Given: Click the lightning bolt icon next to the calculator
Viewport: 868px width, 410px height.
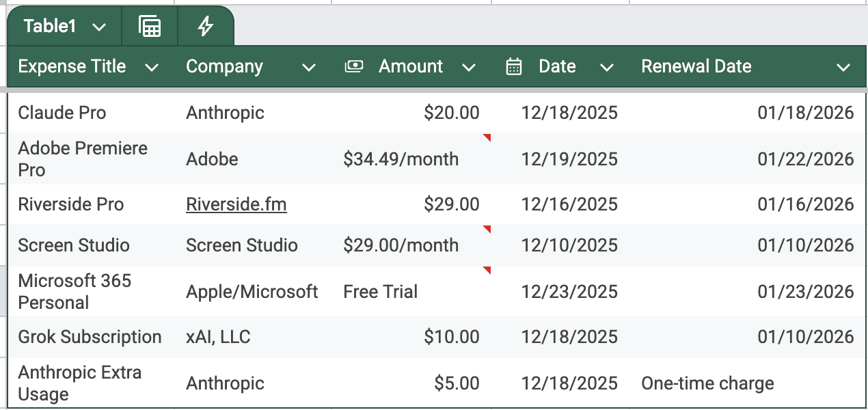Looking at the screenshot, I should pos(204,26).
